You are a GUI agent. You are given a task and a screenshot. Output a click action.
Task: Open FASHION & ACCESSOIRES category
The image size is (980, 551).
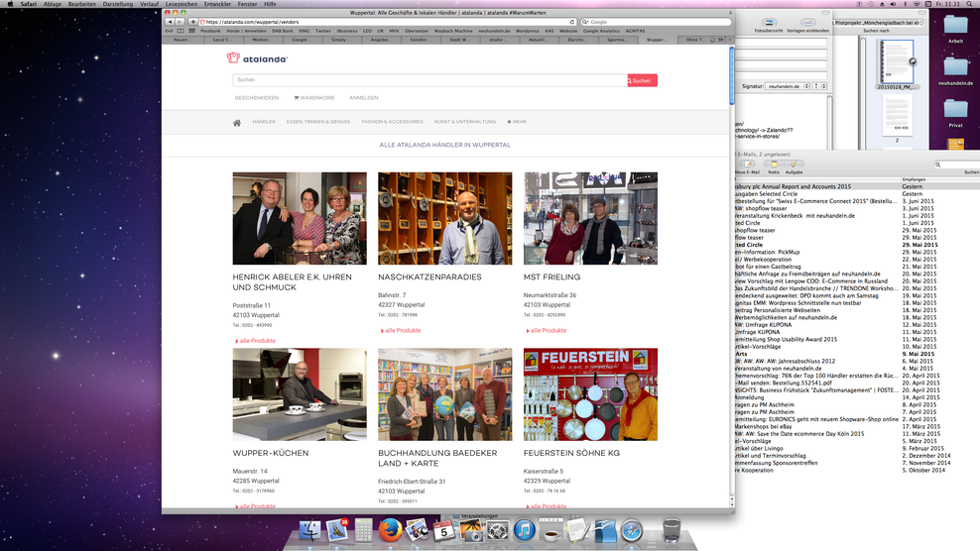pyautogui.click(x=392, y=122)
